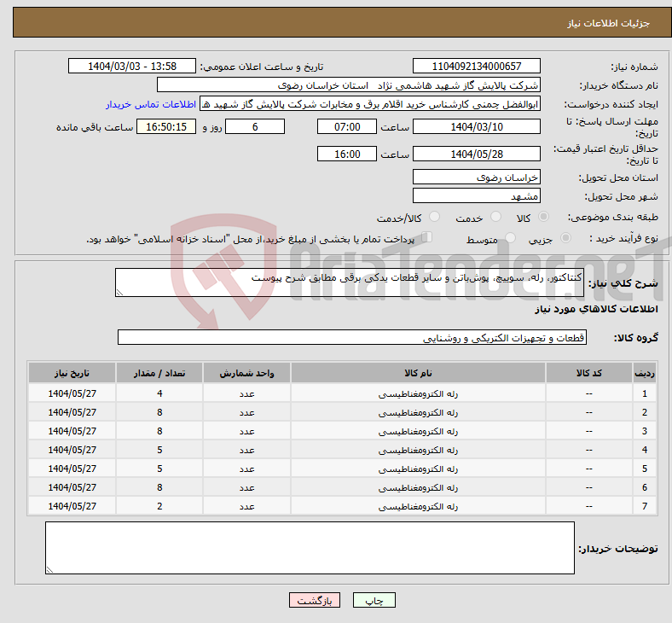Image resolution: width=672 pixels, height=623 pixels.
Task: Select متوسط purchase process type
Action: click(511, 239)
